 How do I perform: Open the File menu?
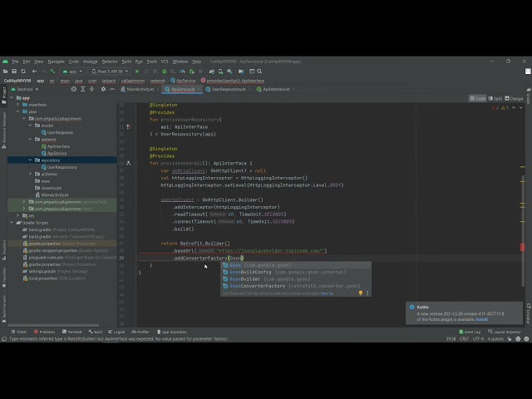(x=15, y=62)
